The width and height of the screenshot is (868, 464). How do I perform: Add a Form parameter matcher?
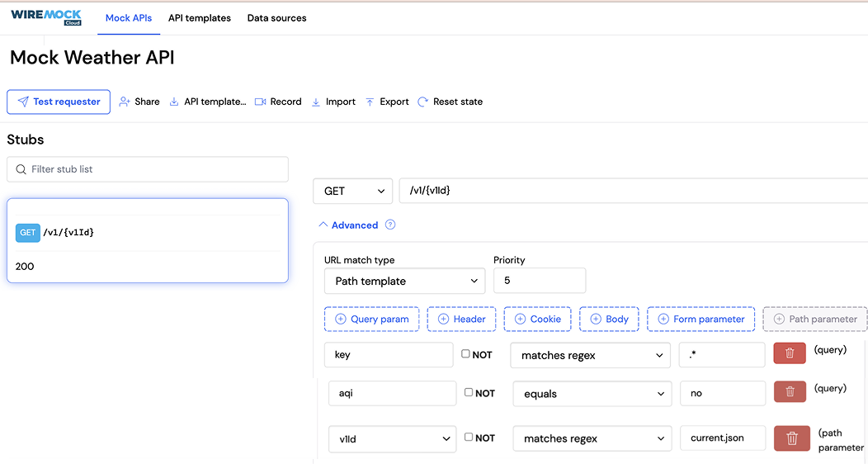[701, 320]
